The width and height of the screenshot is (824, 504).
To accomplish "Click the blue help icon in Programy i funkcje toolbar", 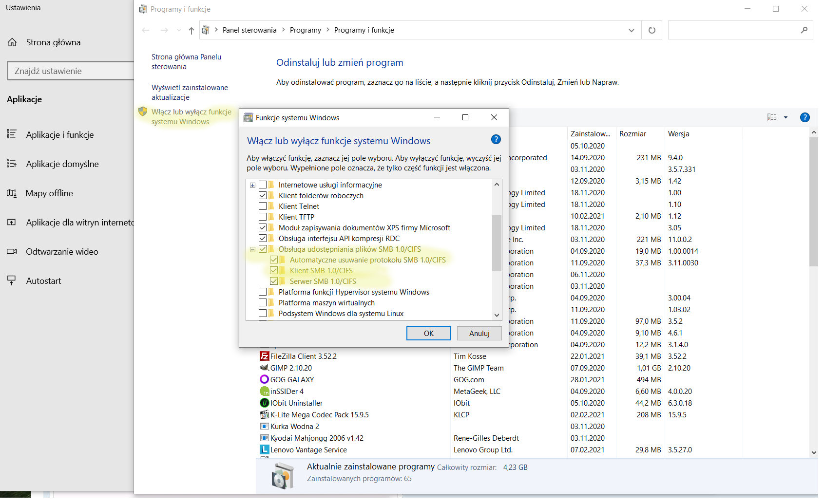I will point(805,117).
